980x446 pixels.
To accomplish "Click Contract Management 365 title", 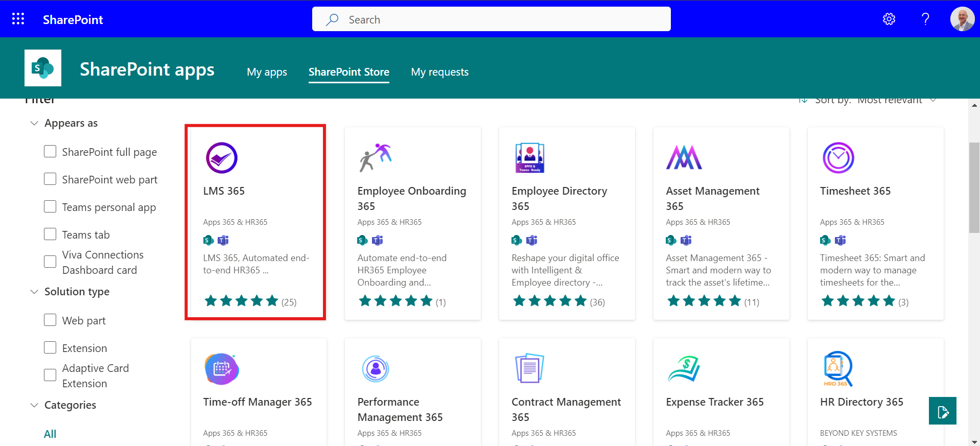I will point(566,410).
